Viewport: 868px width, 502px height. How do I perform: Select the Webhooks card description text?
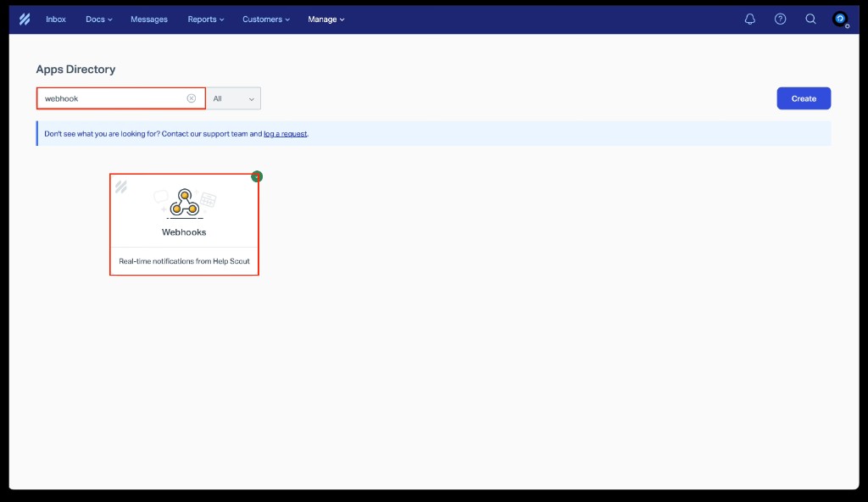tap(184, 261)
